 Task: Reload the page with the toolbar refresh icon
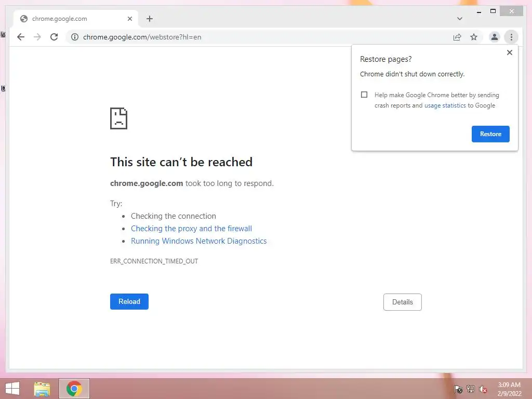pos(54,37)
